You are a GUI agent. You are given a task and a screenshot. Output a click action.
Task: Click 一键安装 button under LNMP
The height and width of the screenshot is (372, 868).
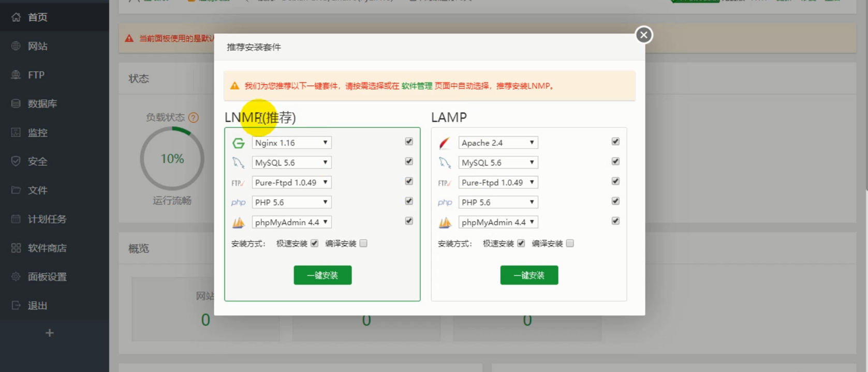pos(322,275)
